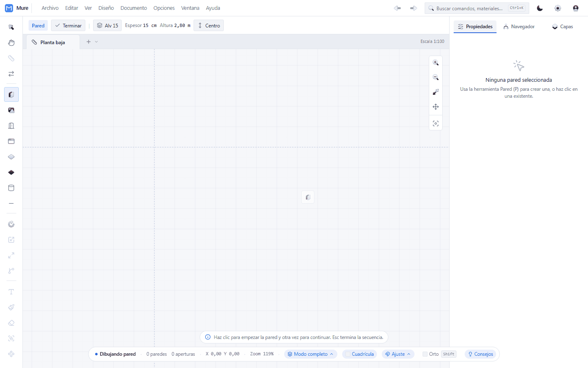The height and width of the screenshot is (368, 588).
Task: Activate the hand pan tool
Action: [x=11, y=43]
